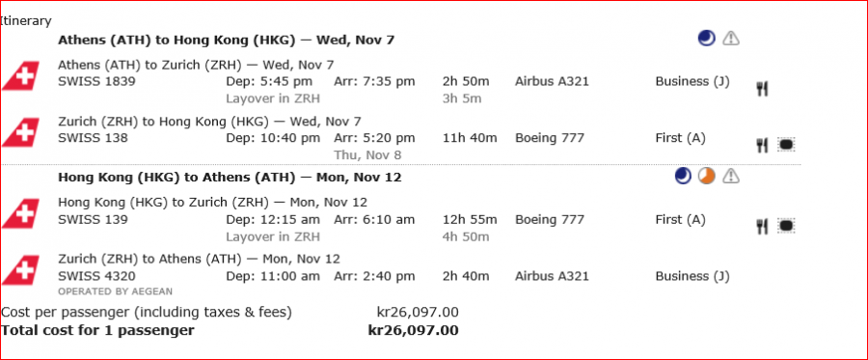The height and width of the screenshot is (360, 868).
Task: Click the lie-flat seat icon on SWISS 139
Action: (x=786, y=226)
